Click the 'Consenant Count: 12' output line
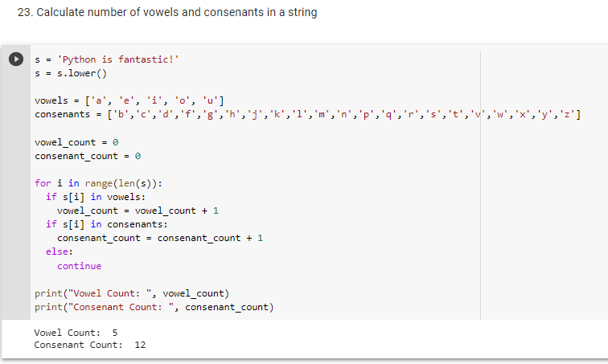This screenshot has width=608, height=364. pyautogui.click(x=90, y=345)
